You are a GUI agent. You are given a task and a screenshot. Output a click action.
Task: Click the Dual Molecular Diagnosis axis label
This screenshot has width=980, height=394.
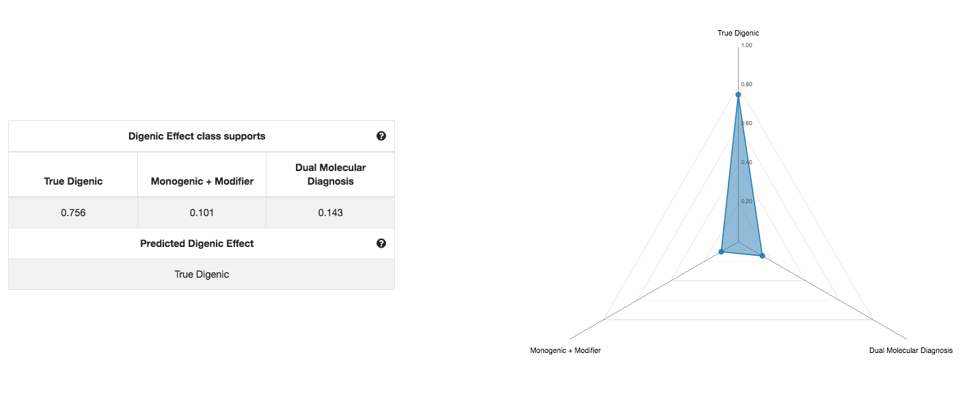910,350
